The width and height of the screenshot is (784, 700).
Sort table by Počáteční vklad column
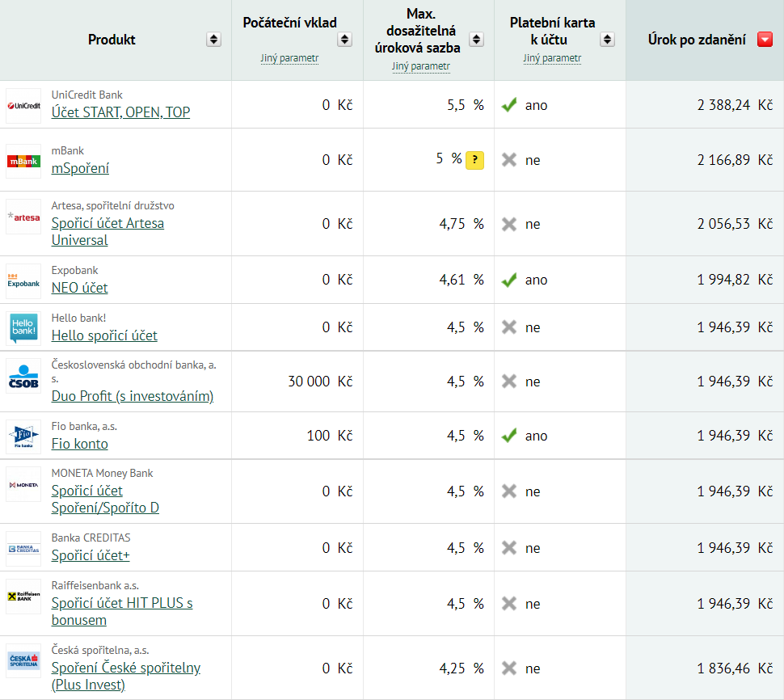344,40
